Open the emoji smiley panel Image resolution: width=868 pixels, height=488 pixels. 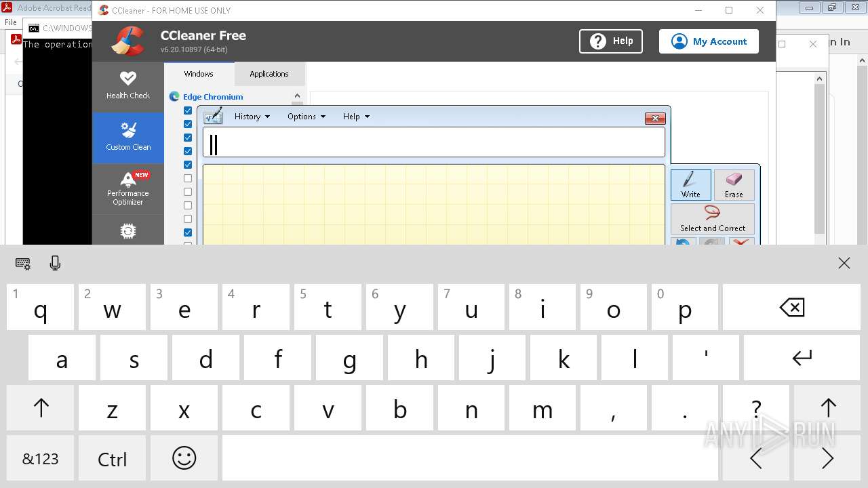pyautogui.click(x=184, y=458)
